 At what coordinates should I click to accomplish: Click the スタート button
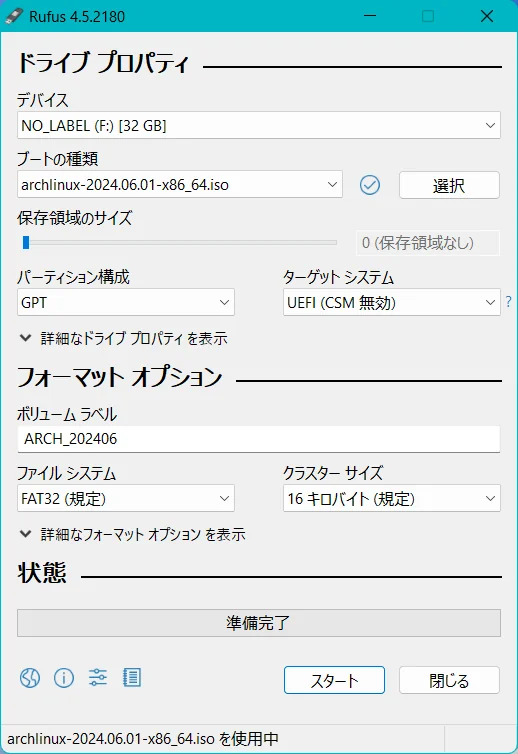click(334, 680)
